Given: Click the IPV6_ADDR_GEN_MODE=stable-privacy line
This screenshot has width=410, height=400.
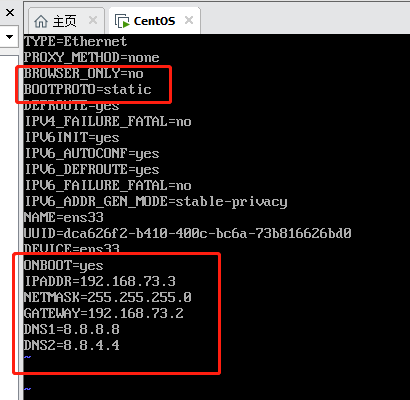Looking at the screenshot, I should (x=156, y=201).
